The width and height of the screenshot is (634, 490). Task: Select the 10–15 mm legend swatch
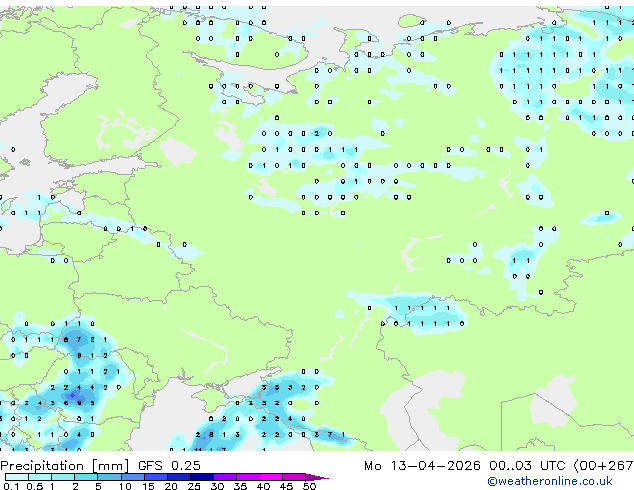click(x=133, y=477)
